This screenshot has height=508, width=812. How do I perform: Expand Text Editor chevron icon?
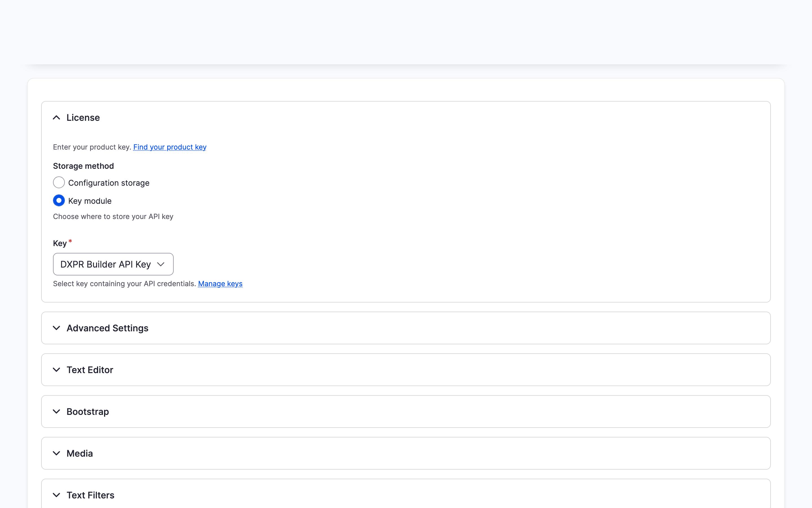[x=56, y=370]
